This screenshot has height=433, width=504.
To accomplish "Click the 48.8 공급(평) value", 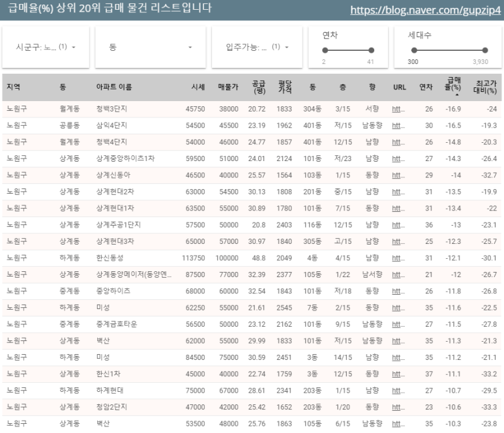I will pyautogui.click(x=259, y=258).
